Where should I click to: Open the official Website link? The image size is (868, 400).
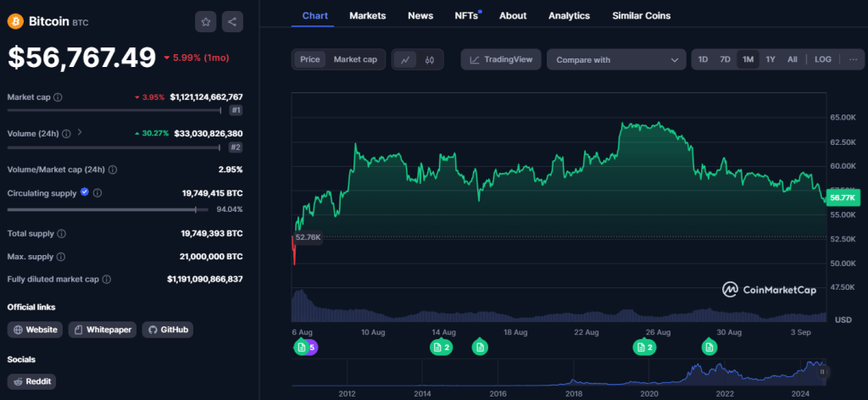click(35, 330)
